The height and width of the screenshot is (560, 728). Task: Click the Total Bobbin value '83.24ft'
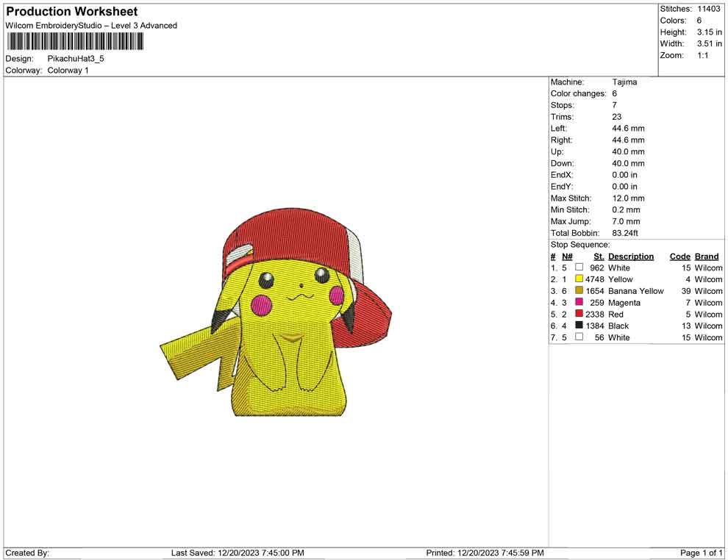(x=625, y=233)
